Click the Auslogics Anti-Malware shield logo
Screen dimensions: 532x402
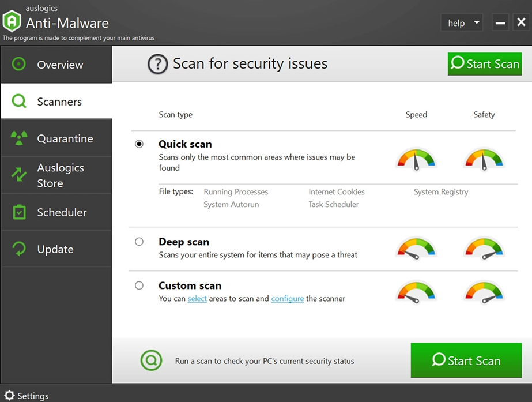[12, 22]
